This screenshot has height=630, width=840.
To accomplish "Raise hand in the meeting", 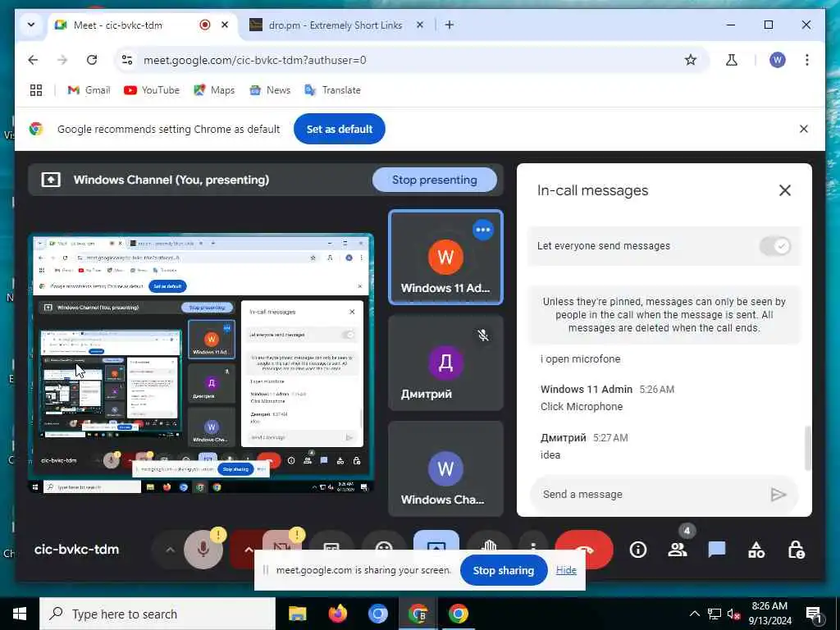I will pos(489,540).
